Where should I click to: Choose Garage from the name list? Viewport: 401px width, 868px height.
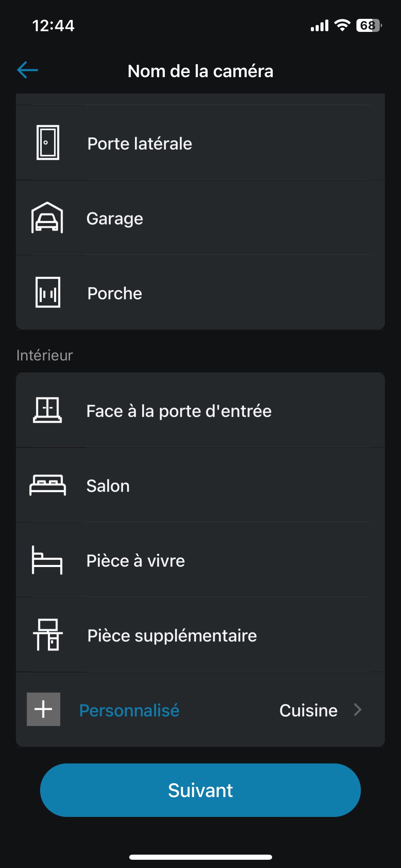click(115, 218)
